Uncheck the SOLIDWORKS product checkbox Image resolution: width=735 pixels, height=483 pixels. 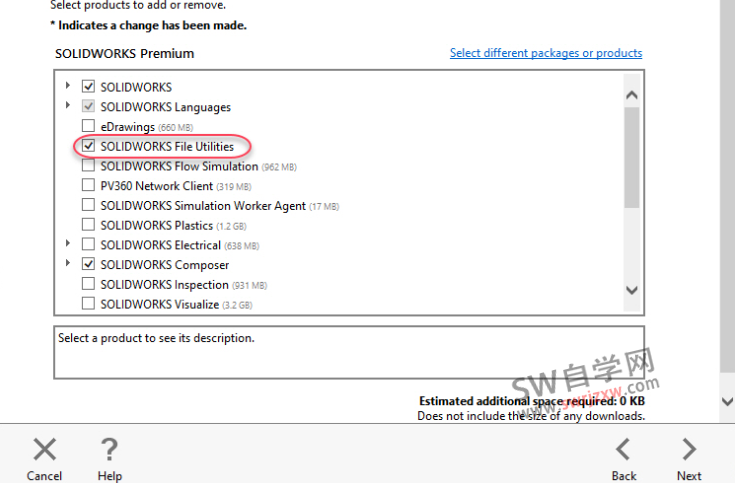click(88, 86)
